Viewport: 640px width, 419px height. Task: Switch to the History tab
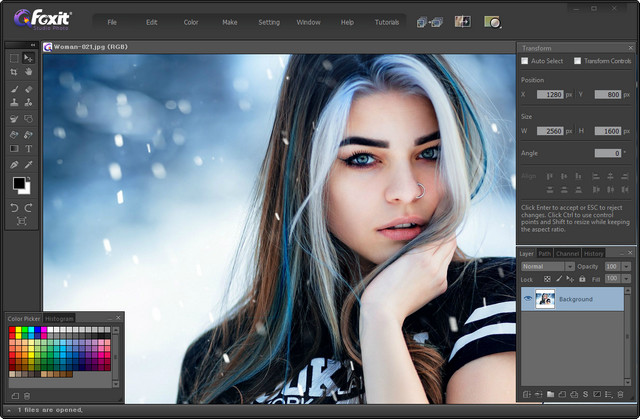pos(593,253)
